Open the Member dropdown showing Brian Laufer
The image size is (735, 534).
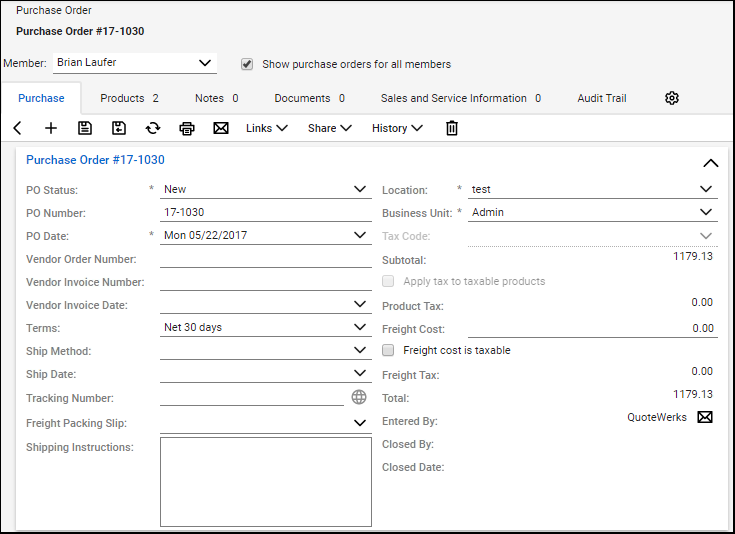point(134,63)
